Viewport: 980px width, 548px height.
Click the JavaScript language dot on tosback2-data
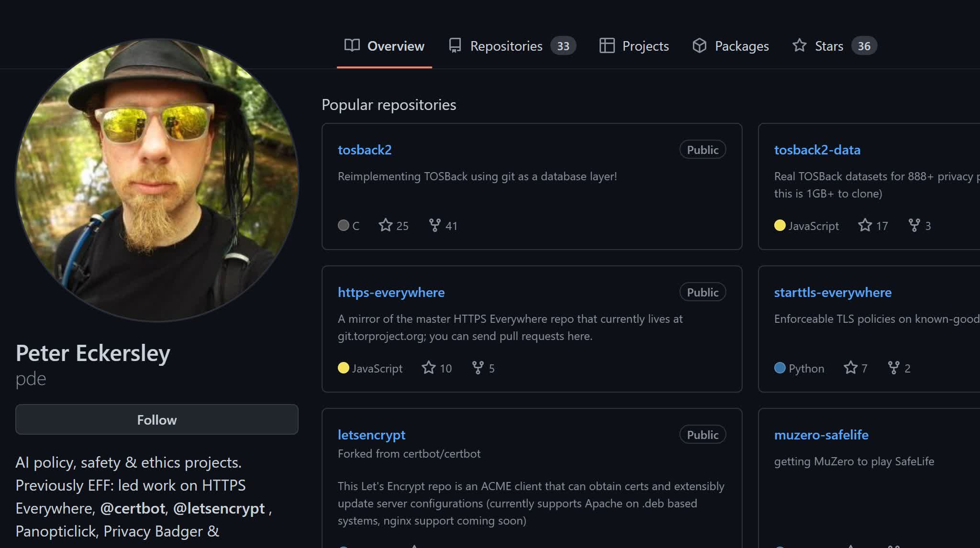[780, 225]
